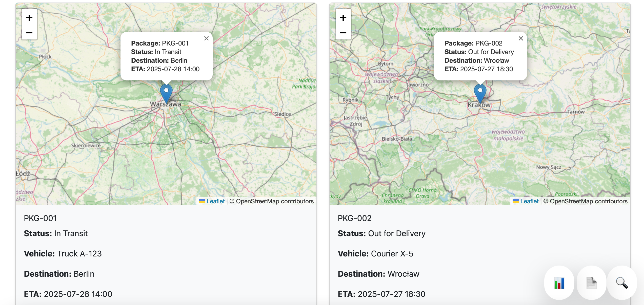Open the document report button
The image size is (644, 305).
click(x=591, y=283)
